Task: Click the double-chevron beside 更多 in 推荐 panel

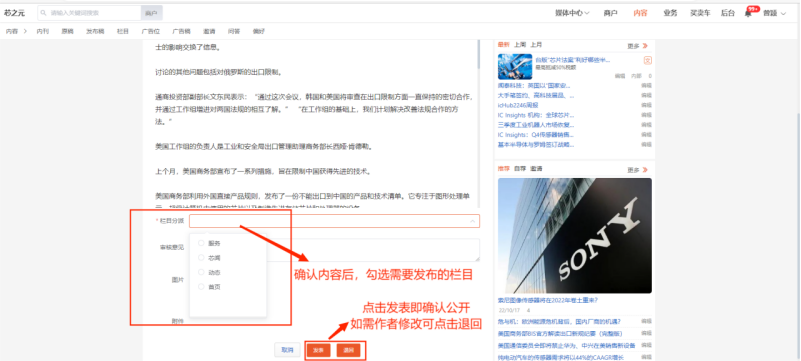Action: coord(645,170)
